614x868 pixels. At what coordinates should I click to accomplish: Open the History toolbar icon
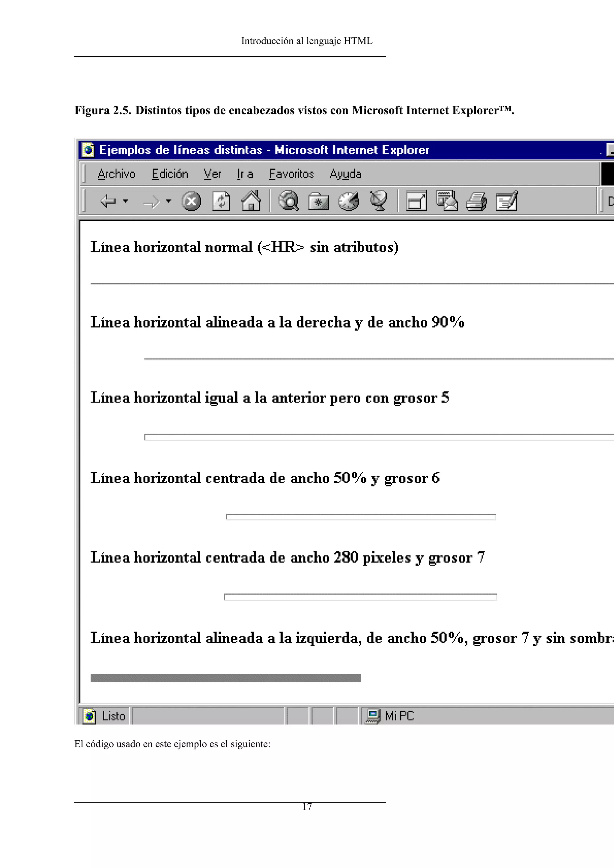tap(349, 201)
